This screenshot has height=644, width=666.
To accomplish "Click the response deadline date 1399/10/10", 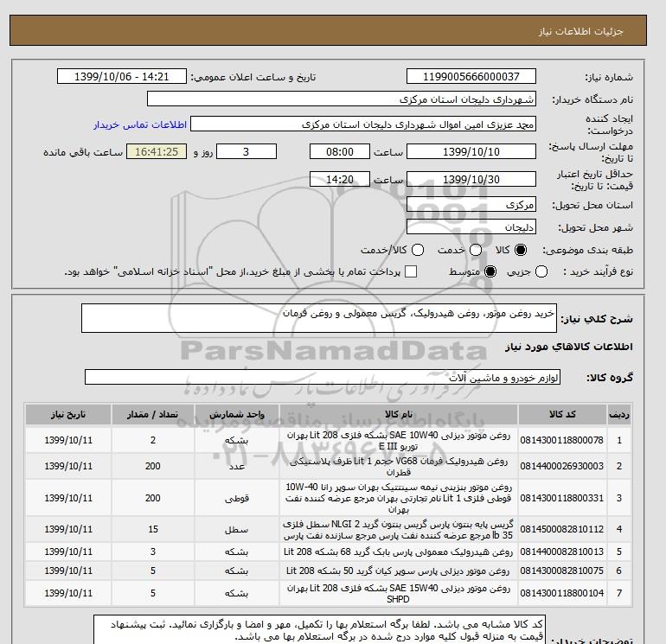I will point(471,151).
